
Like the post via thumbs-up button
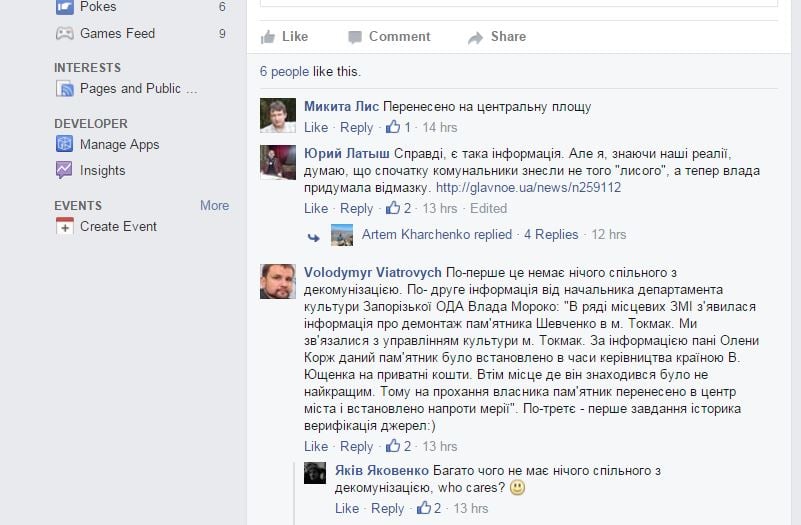[284, 37]
